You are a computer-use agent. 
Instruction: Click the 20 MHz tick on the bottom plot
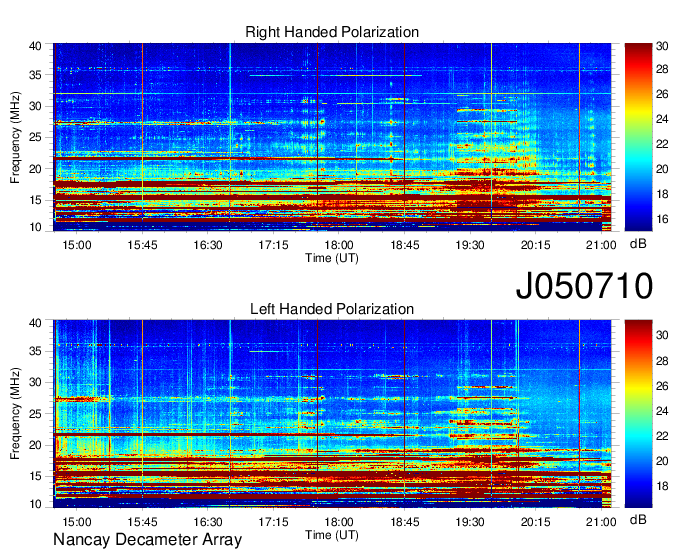pos(35,445)
